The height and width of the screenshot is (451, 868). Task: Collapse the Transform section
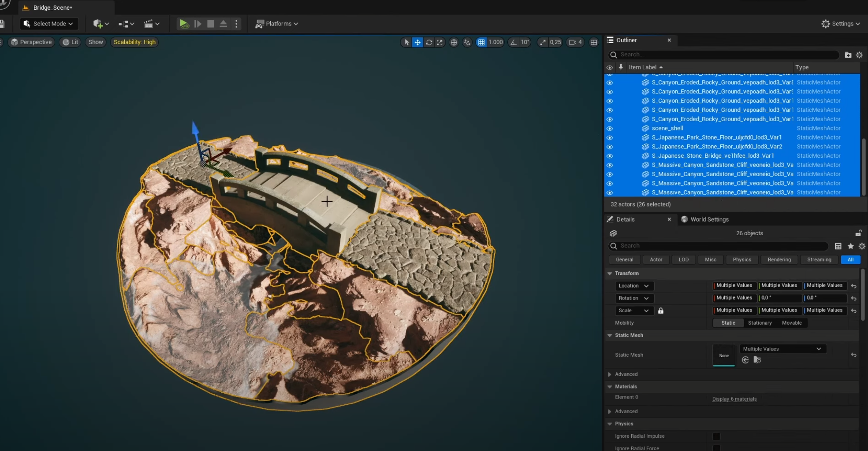point(610,274)
